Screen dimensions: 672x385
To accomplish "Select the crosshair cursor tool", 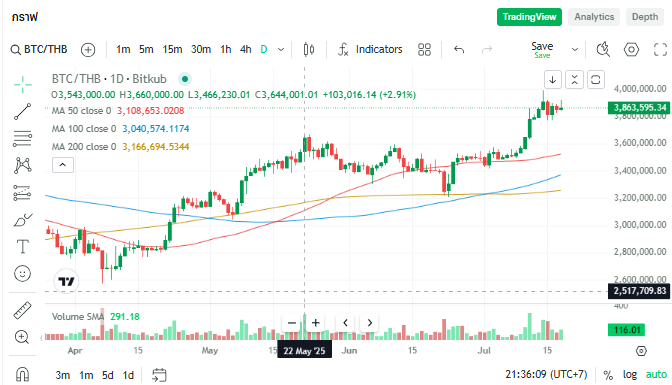I will pyautogui.click(x=22, y=84).
